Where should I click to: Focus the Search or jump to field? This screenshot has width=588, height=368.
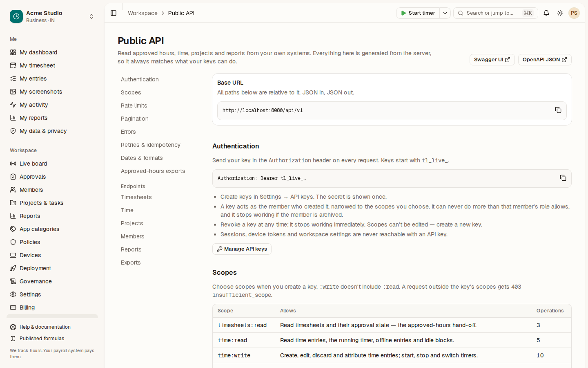point(496,13)
